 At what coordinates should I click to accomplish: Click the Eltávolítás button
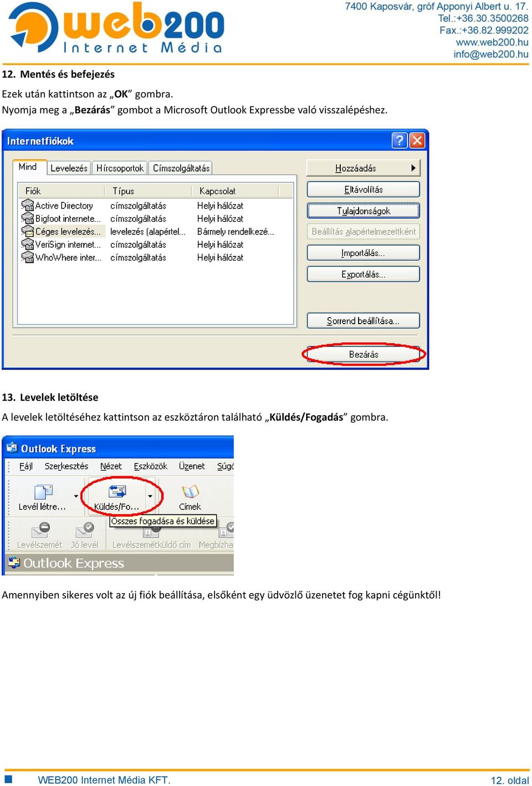click(364, 190)
